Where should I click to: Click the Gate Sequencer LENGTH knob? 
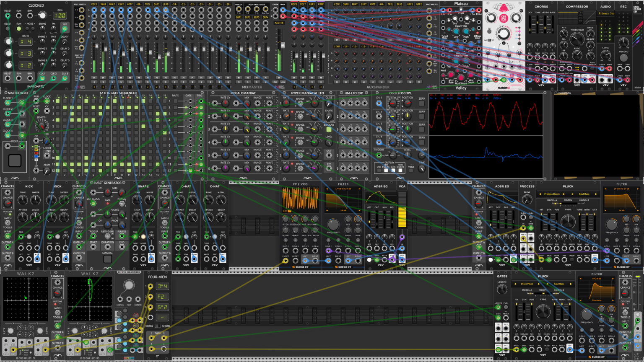pyautogui.click(x=42, y=125)
